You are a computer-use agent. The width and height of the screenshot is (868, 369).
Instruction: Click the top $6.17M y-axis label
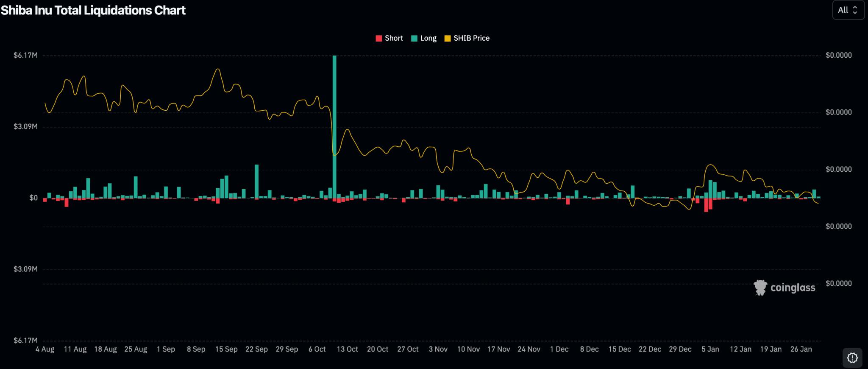click(25, 55)
